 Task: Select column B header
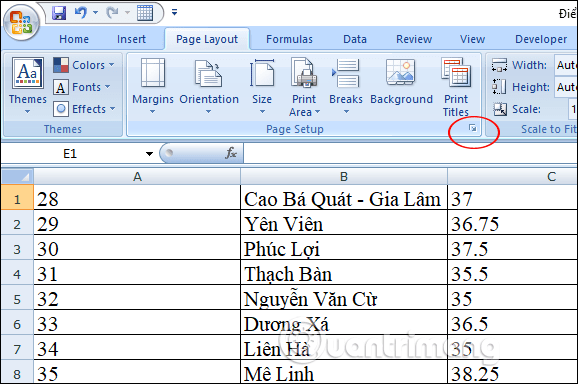[x=344, y=177]
